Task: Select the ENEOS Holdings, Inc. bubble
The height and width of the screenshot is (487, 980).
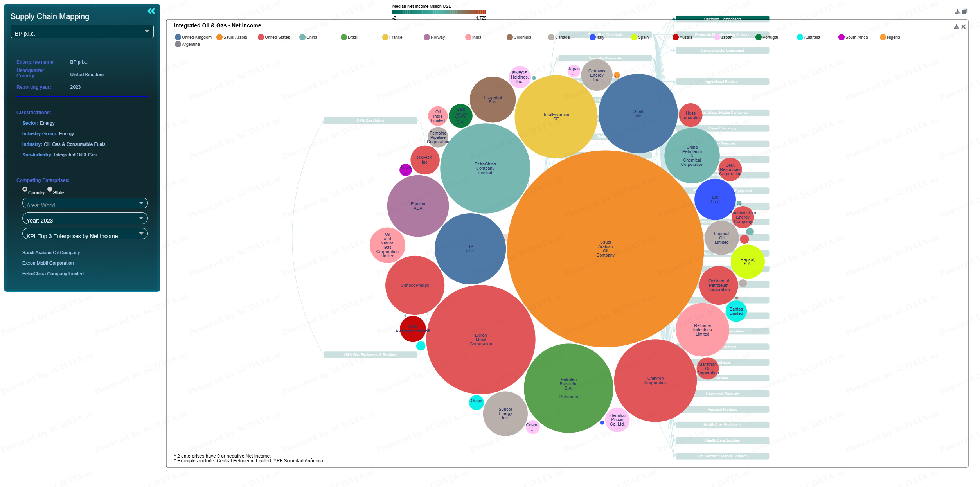Action: (x=520, y=77)
